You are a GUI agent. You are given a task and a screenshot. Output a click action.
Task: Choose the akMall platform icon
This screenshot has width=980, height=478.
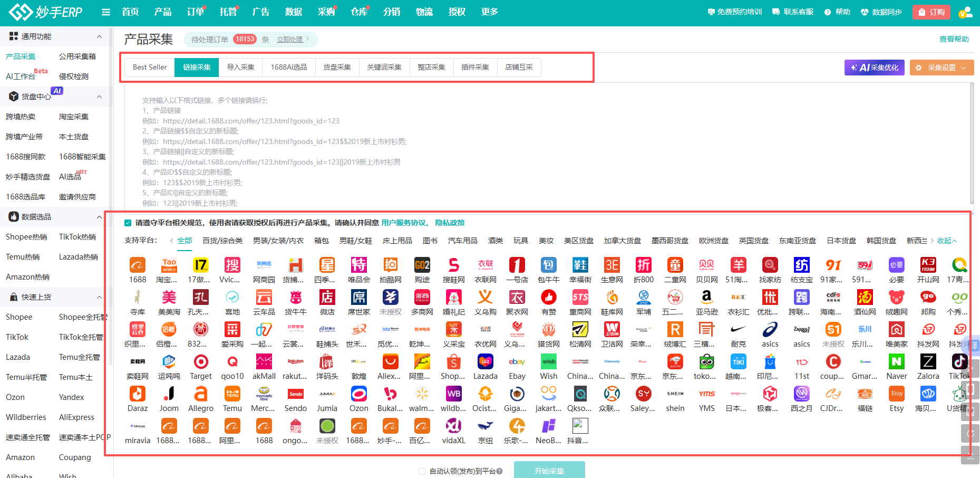[x=264, y=361]
